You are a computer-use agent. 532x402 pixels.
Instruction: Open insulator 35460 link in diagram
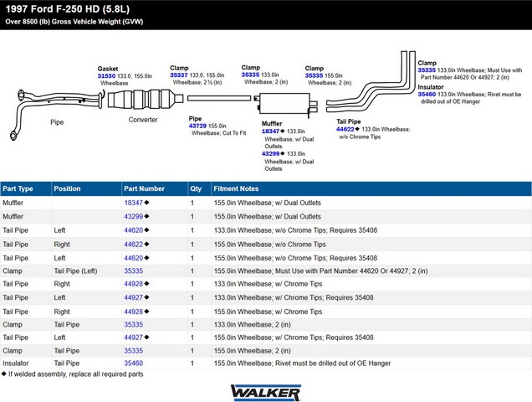pyautogui.click(x=427, y=94)
